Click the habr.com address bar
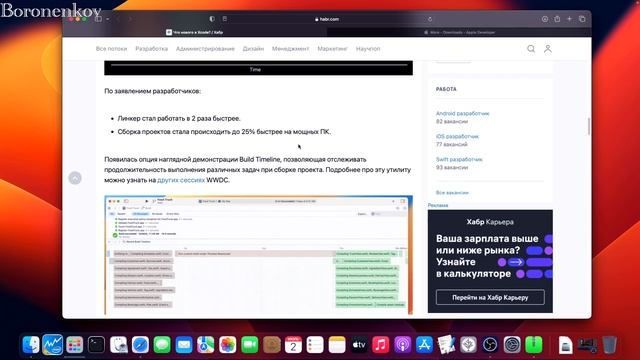The image size is (640, 360). tap(327, 19)
